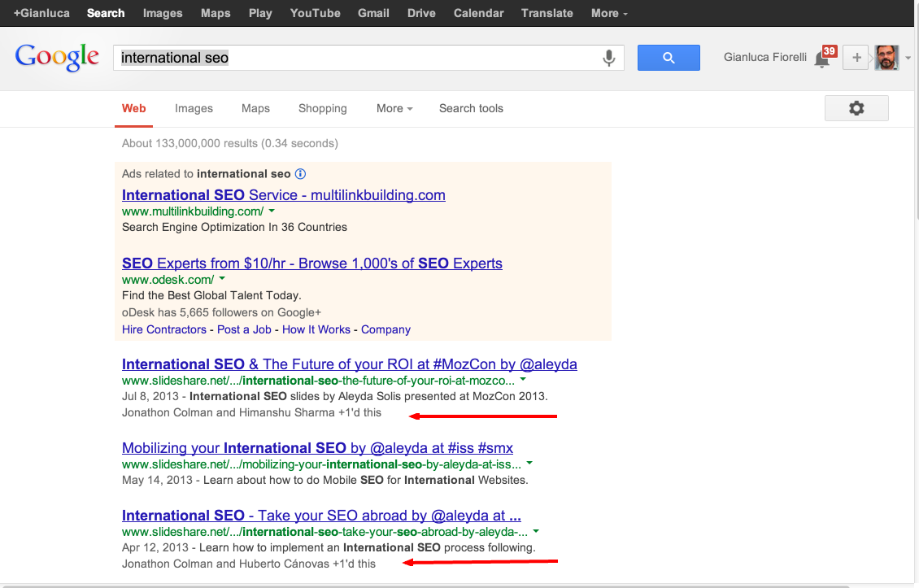The image size is (919, 588).
Task: Switch to the Images search tab
Action: pos(194,108)
